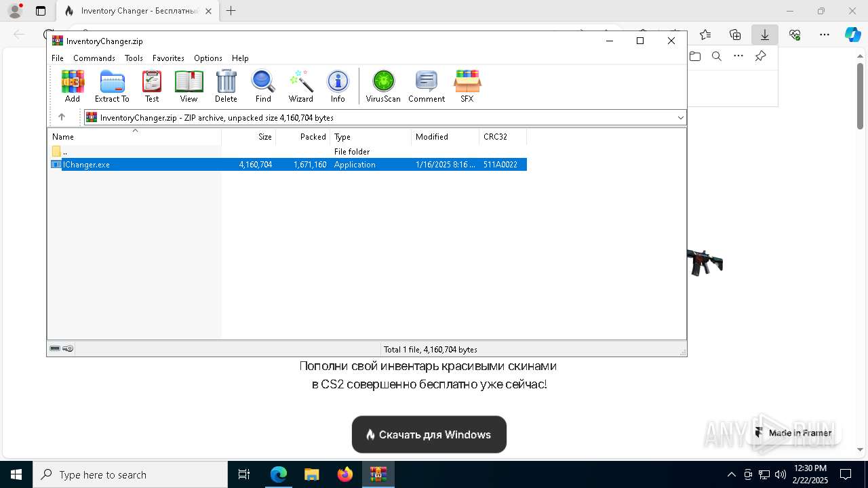Click the status bar drive icon
Screen dimensions: 868x488
pos(55,349)
